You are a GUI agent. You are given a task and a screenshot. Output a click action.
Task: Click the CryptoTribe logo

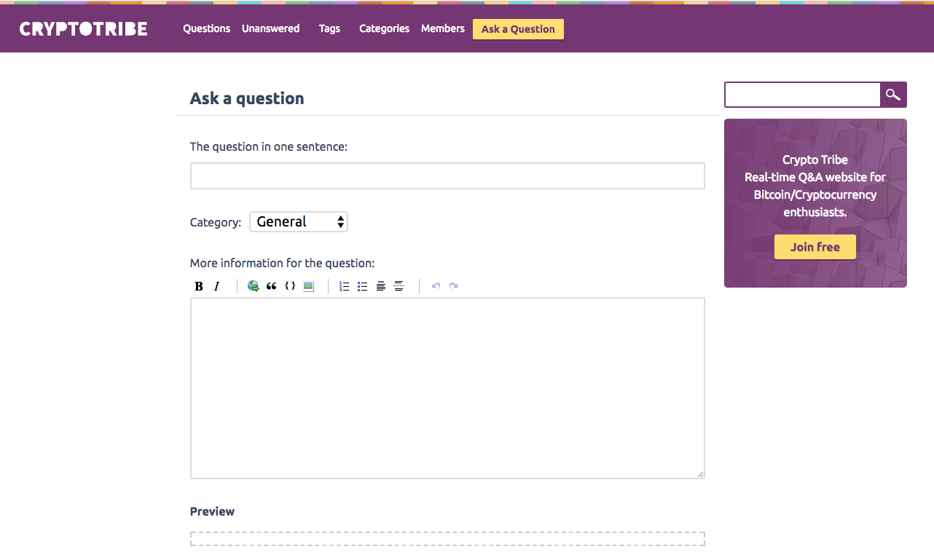click(x=84, y=29)
